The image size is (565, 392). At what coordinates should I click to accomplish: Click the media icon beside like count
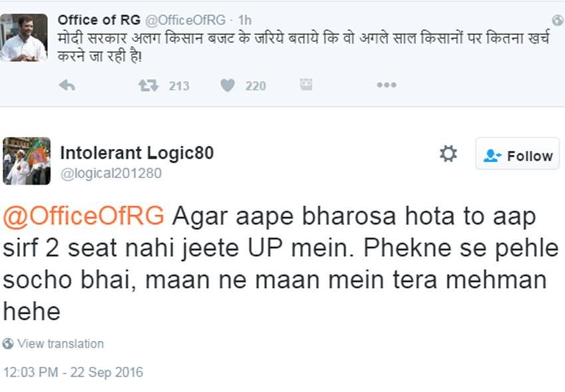pyautogui.click(x=306, y=84)
